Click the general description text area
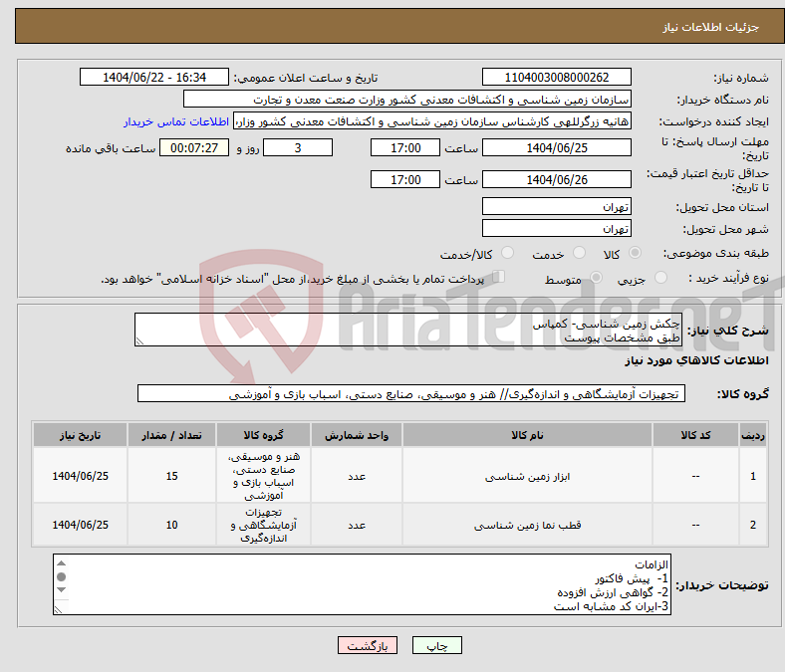The image size is (785, 672). (x=408, y=330)
